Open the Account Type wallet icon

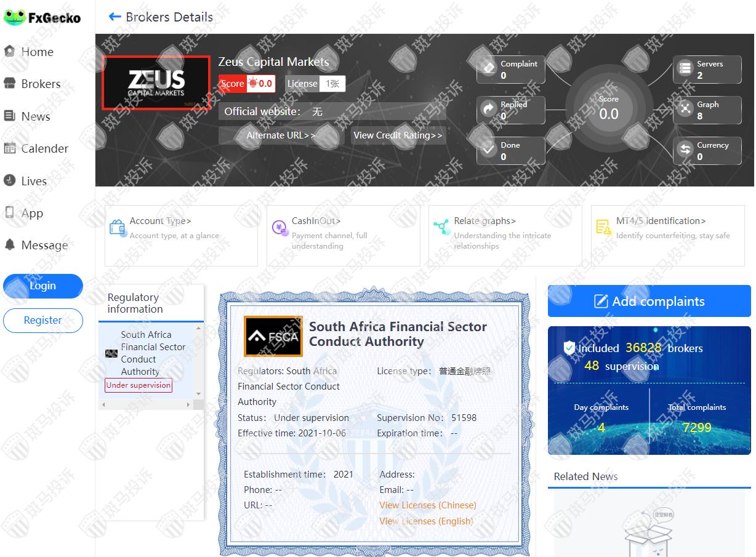pyautogui.click(x=117, y=227)
